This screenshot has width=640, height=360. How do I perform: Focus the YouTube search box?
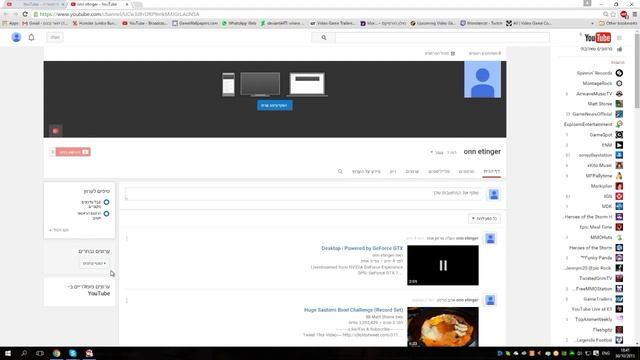coord(442,38)
